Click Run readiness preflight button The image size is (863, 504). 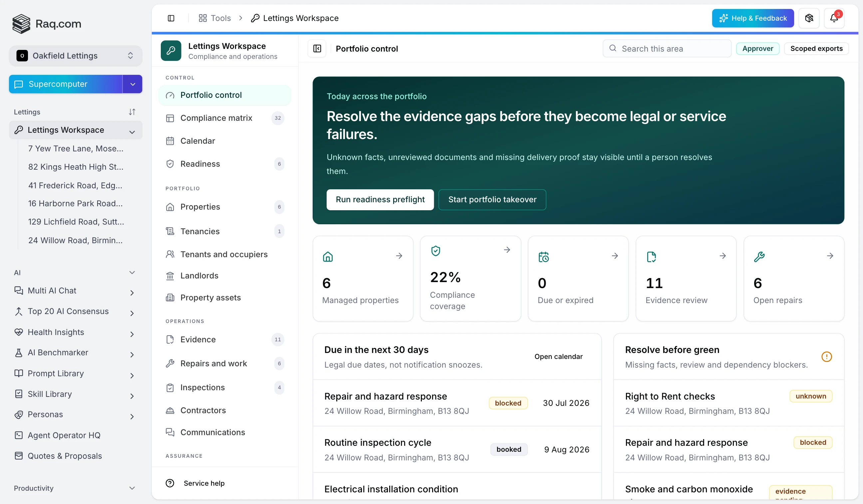point(380,200)
